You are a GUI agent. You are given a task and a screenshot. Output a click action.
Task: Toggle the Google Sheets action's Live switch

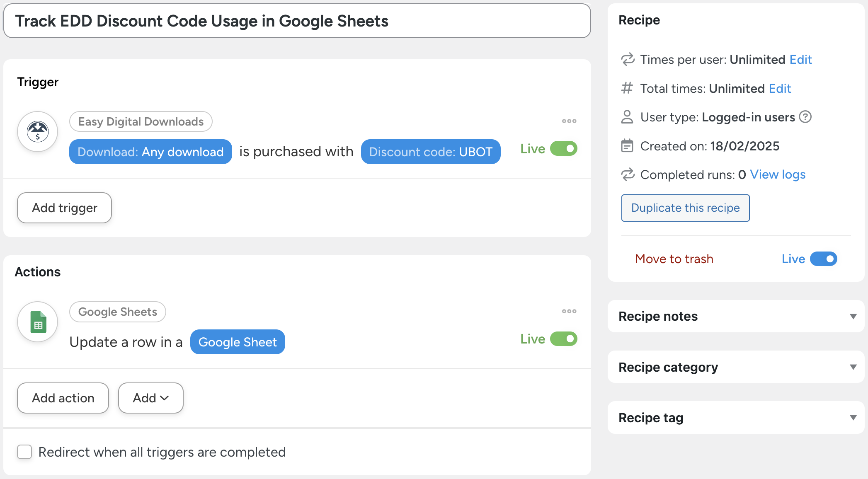(x=563, y=339)
